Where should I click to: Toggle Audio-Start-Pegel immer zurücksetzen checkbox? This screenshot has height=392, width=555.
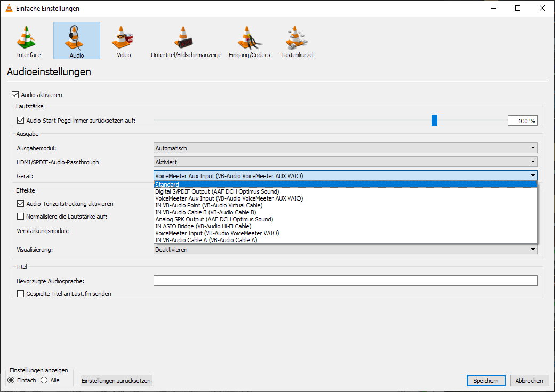pos(21,121)
